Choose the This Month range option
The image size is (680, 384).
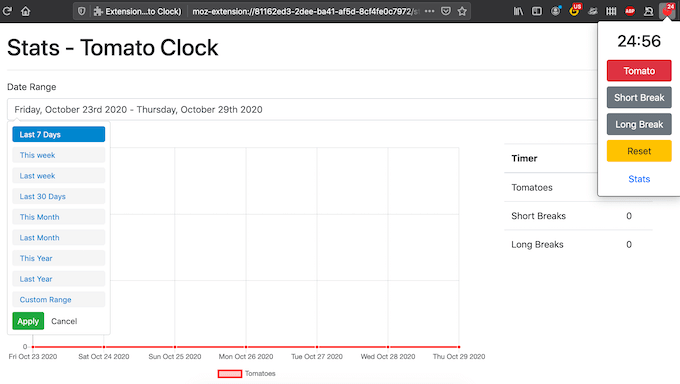[x=59, y=217]
